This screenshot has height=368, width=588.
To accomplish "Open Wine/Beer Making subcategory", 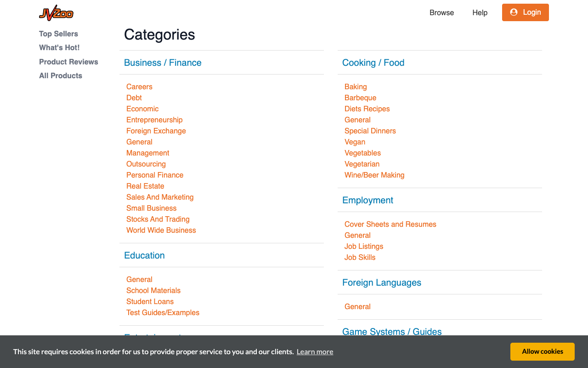I will (374, 175).
